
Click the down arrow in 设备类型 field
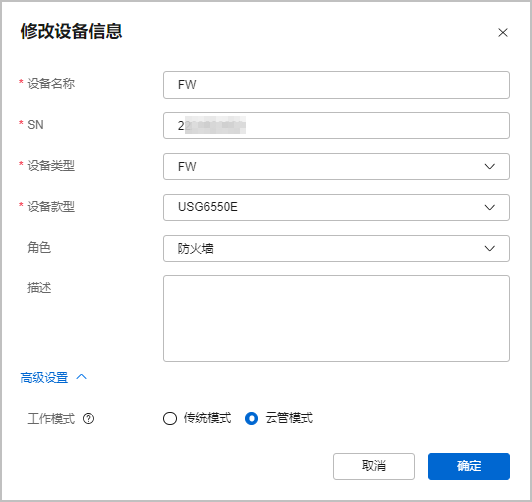489,167
